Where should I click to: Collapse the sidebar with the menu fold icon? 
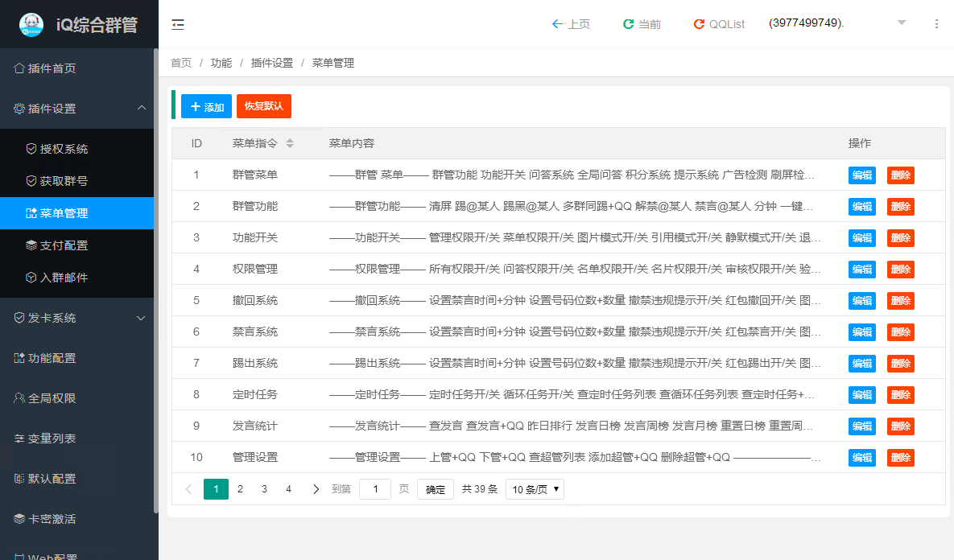[178, 25]
